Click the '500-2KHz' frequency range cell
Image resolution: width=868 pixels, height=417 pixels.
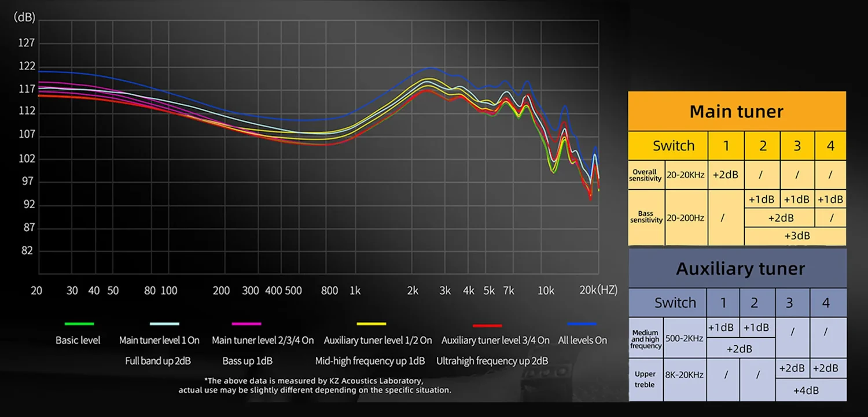pyautogui.click(x=685, y=338)
